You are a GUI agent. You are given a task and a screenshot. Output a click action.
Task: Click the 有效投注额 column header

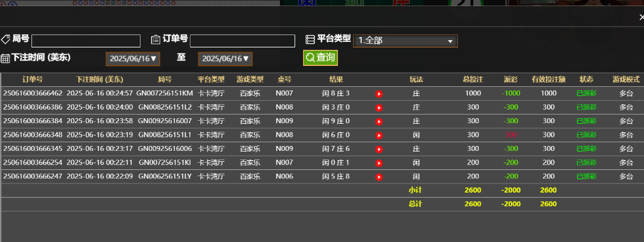[x=548, y=79]
